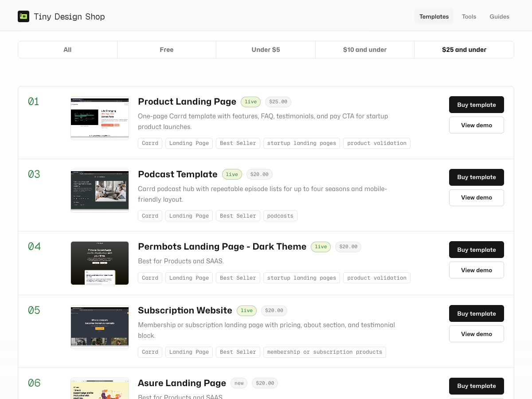
Task: Buy the Podcast Template
Action: tap(477, 177)
